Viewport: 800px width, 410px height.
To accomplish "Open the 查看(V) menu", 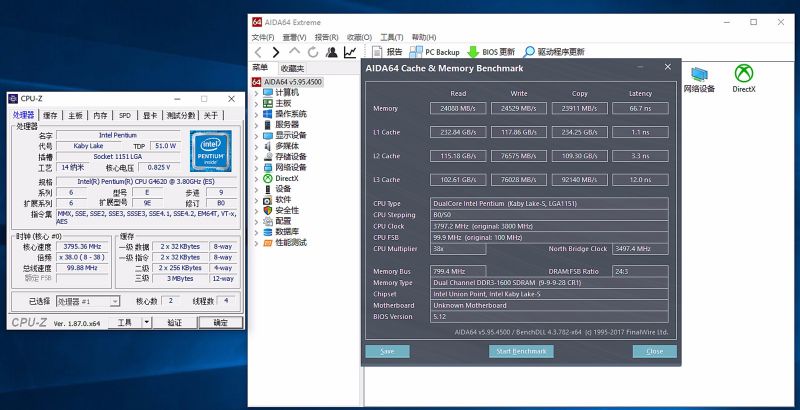I will coord(294,37).
